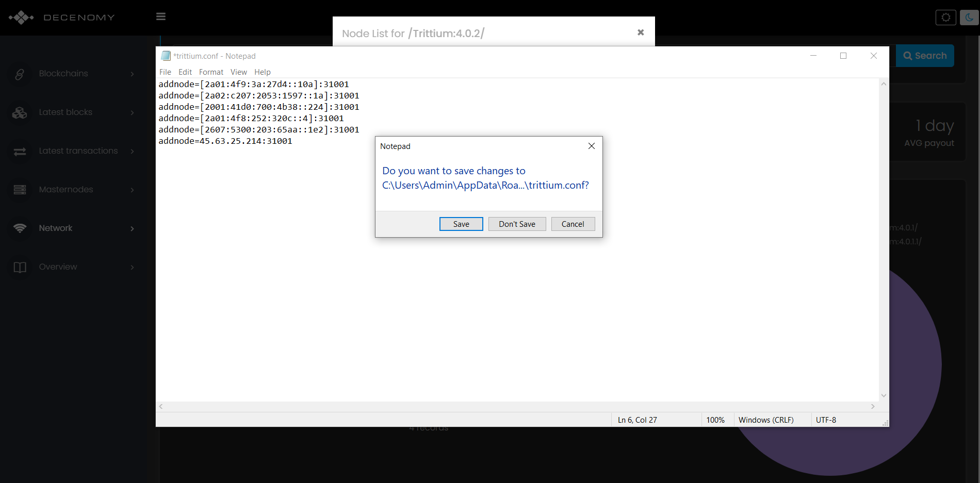Open Masternodes in the sidebar

[x=66, y=190]
